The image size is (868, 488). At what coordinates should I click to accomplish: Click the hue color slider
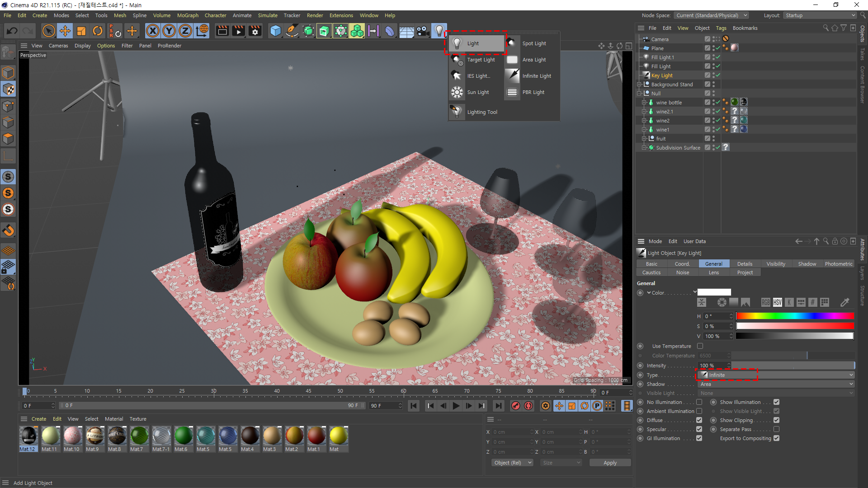795,316
